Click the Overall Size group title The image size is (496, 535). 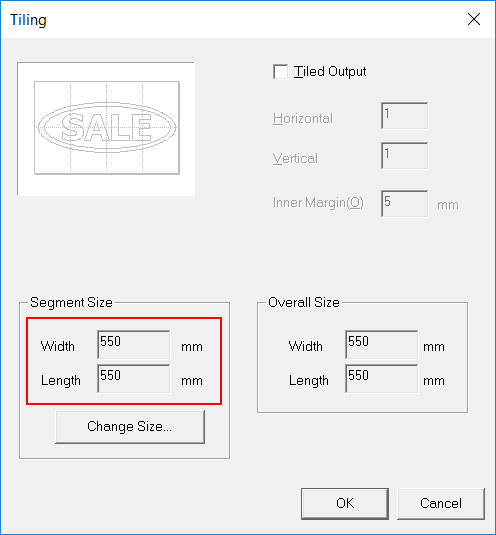304,303
